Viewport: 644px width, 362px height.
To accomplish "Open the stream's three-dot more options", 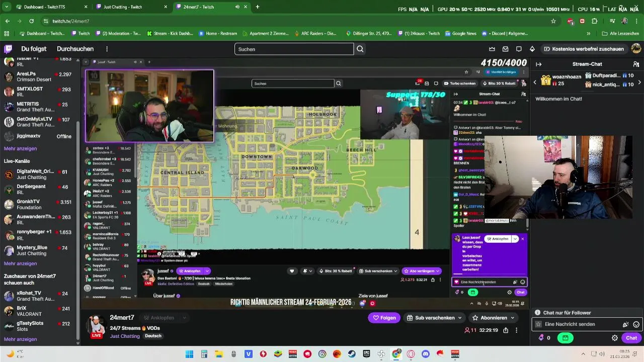I will coord(516,330).
